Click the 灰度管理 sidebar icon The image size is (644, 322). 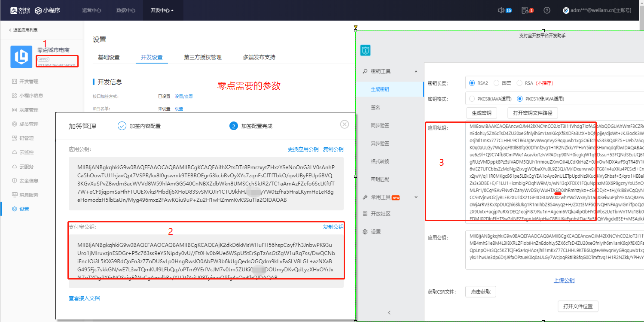pyautogui.click(x=15, y=109)
